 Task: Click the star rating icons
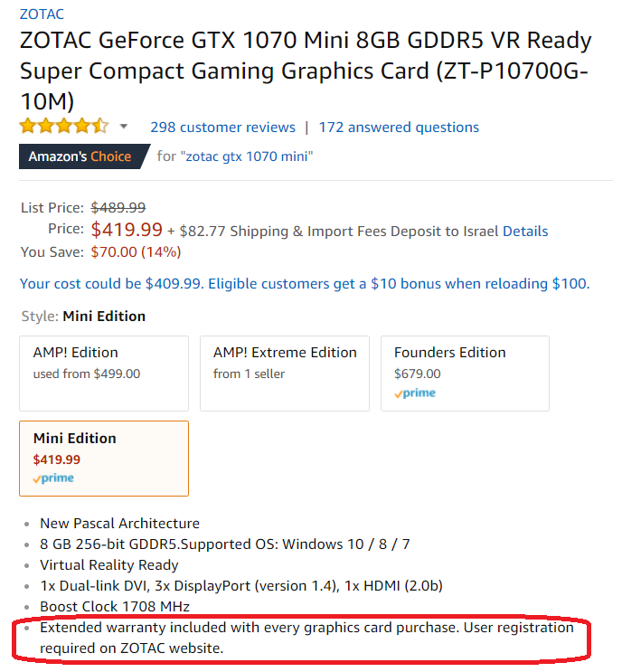click(x=64, y=127)
